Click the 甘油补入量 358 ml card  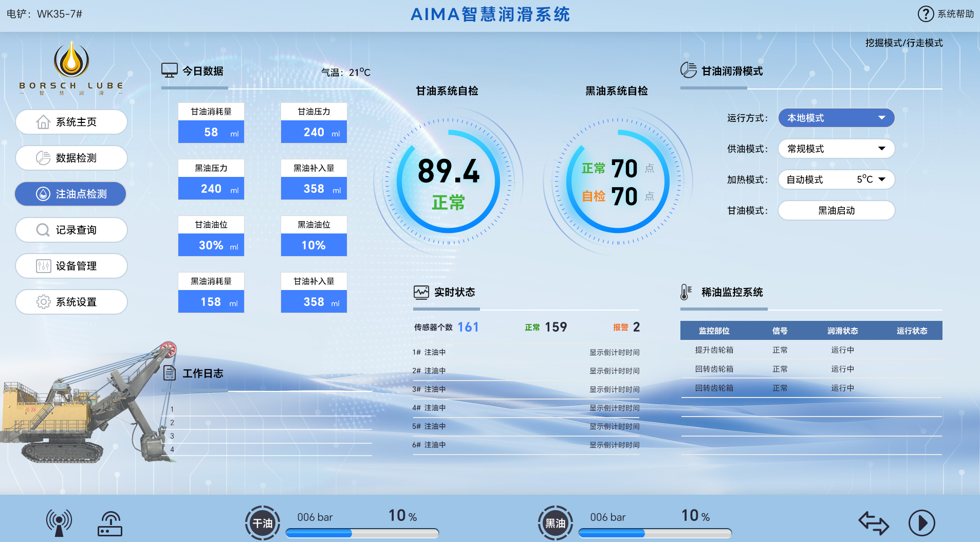(314, 293)
